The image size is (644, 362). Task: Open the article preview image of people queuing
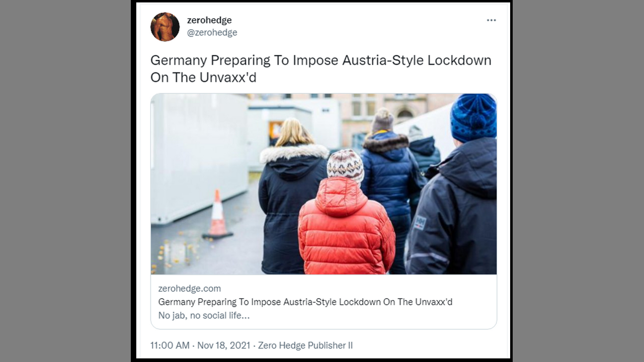click(x=324, y=184)
